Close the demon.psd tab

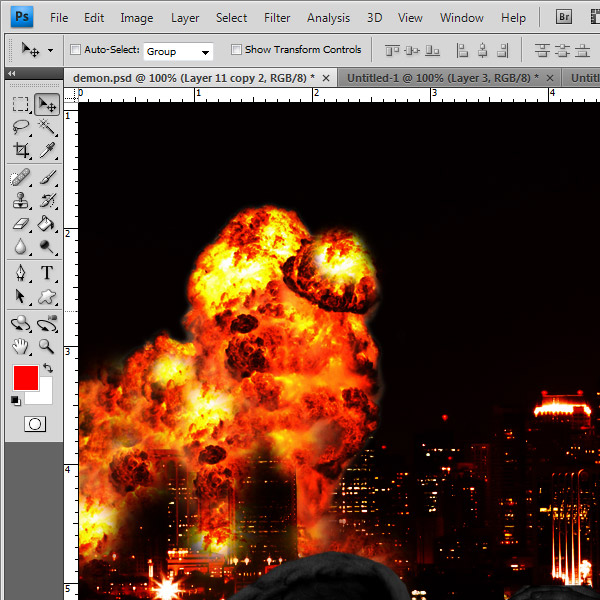tap(326, 78)
